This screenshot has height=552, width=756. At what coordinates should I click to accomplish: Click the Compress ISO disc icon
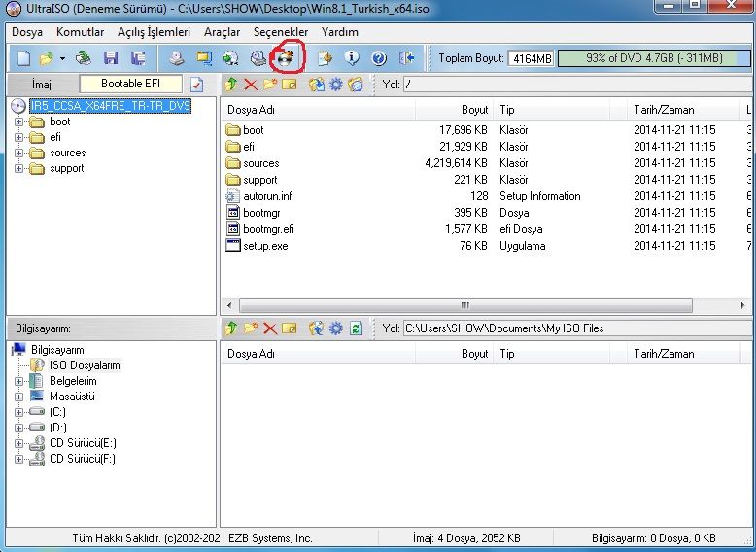pos(230,58)
